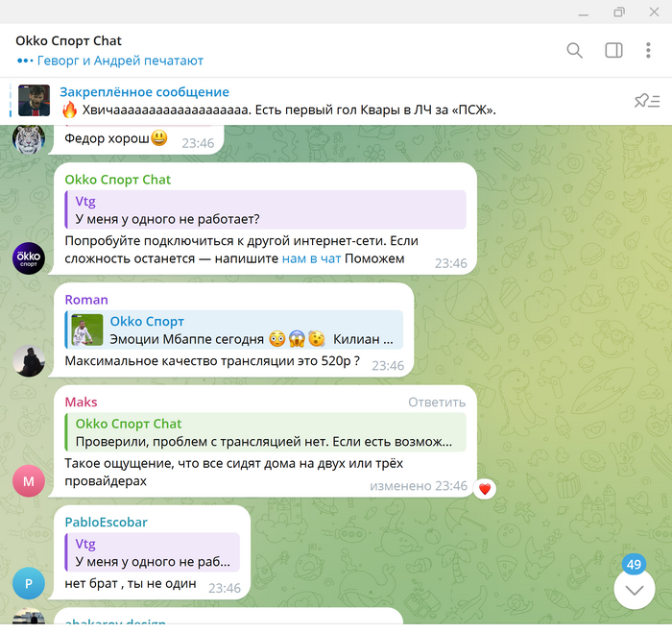Open Maks' pink M avatar
Image resolution: width=672 pixels, height=634 pixels.
[x=29, y=481]
